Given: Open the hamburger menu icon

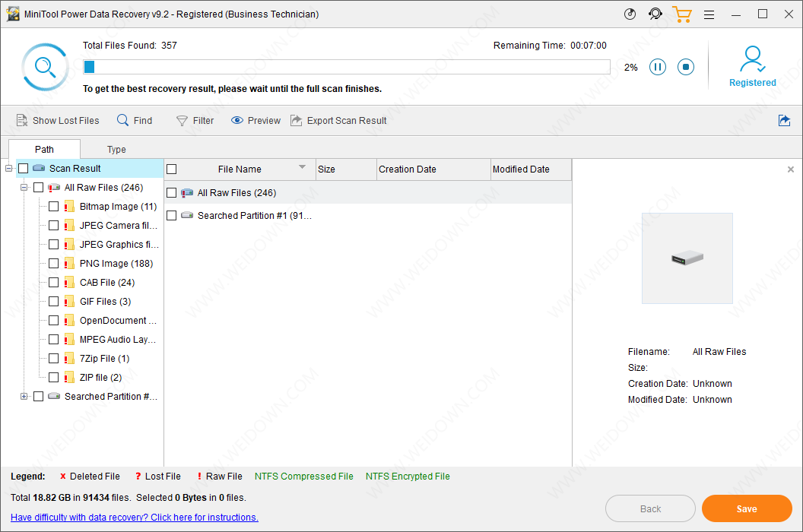Looking at the screenshot, I should [x=709, y=15].
